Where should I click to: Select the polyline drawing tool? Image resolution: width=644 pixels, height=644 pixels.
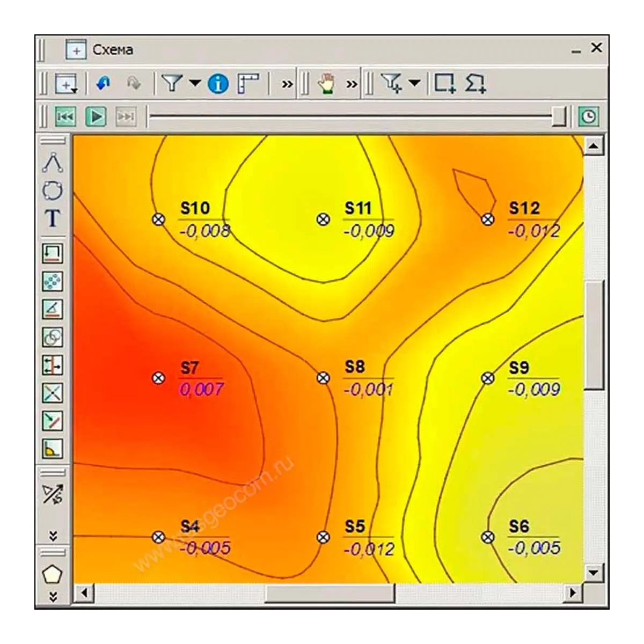pyautogui.click(x=53, y=162)
